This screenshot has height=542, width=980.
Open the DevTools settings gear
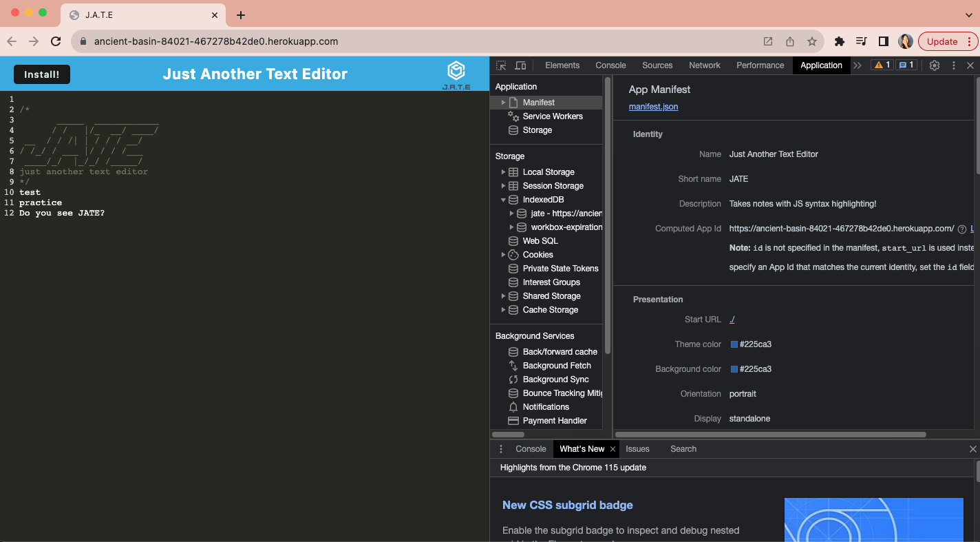click(x=934, y=65)
